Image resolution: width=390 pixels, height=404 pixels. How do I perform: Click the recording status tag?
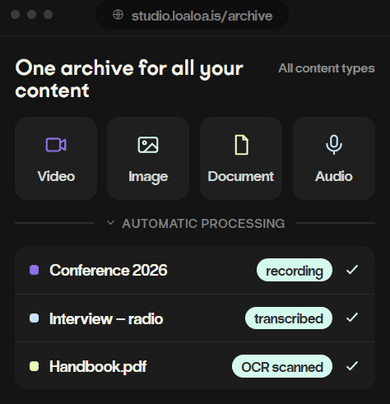click(294, 270)
